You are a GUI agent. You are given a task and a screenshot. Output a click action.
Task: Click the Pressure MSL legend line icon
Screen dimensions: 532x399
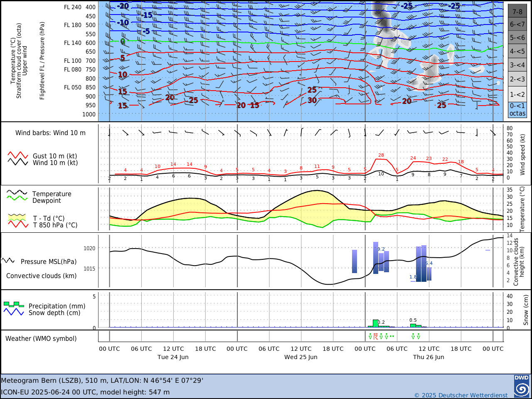click(8, 261)
